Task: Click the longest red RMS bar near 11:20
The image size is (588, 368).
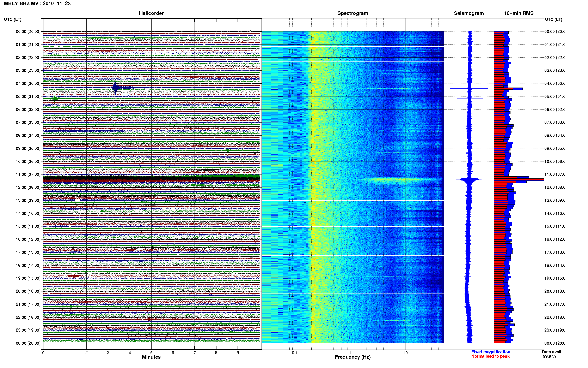Action: [x=519, y=180]
